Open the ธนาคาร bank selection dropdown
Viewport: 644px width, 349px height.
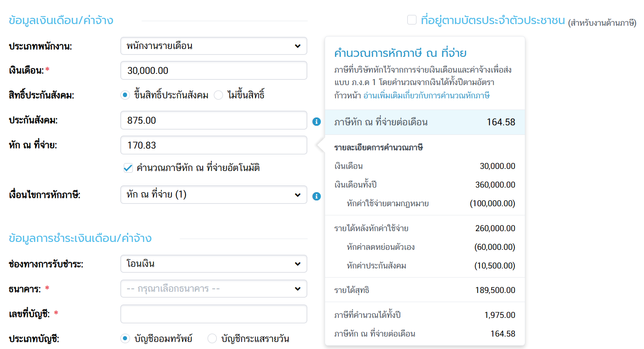pyautogui.click(x=213, y=289)
